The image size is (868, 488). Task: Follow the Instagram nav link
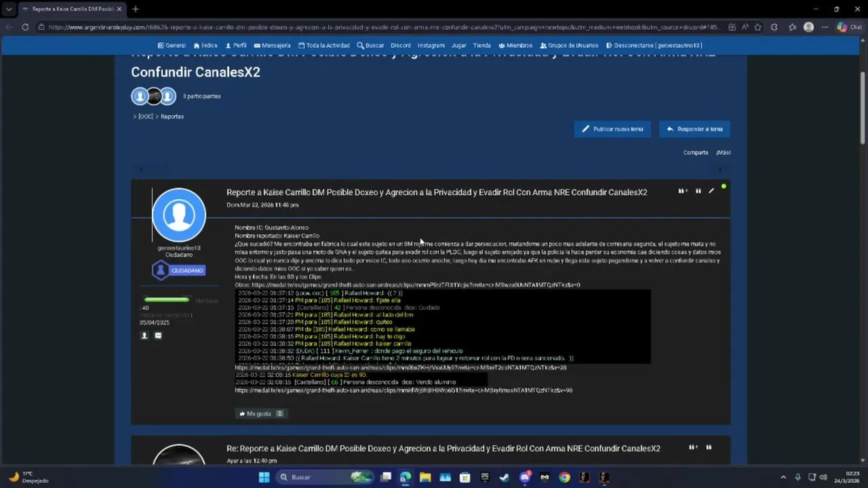tap(431, 45)
